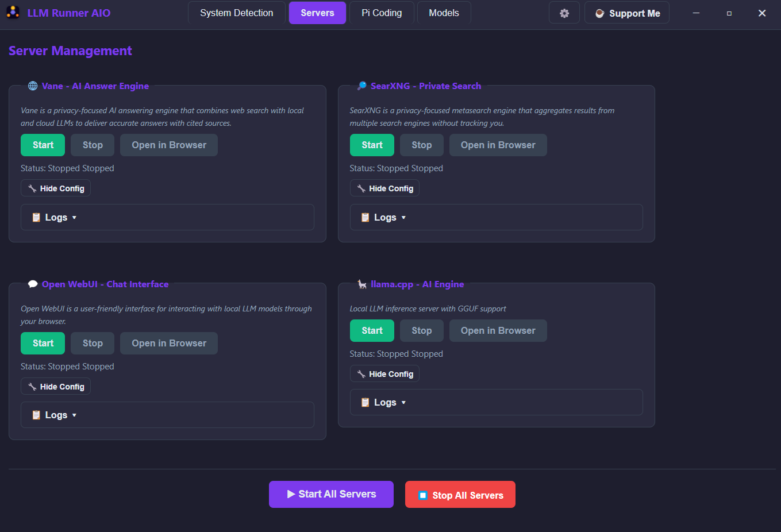Start the Open WebUI Chat Interface server
The height and width of the screenshot is (532, 781).
(x=43, y=344)
